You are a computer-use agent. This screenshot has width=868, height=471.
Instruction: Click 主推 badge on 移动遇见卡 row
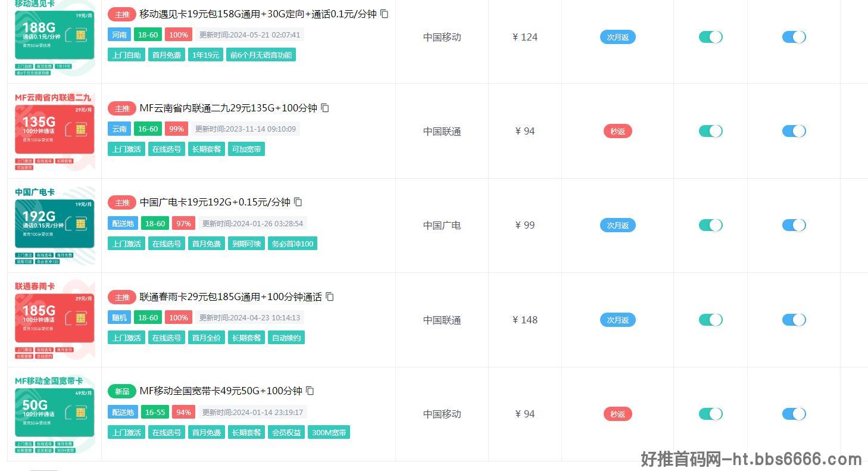pyautogui.click(x=122, y=14)
